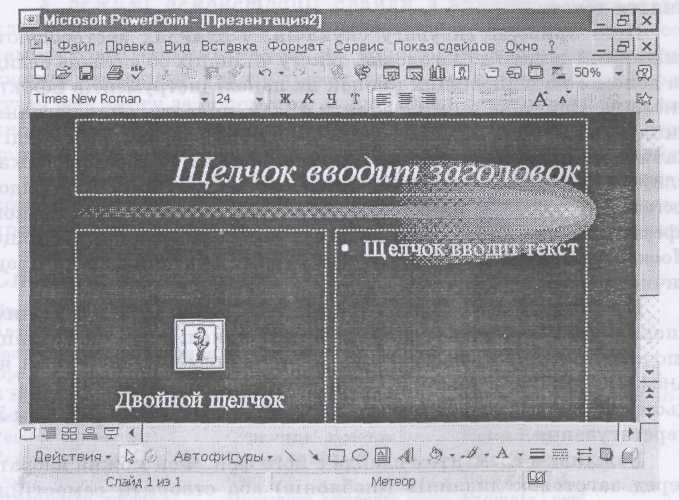This screenshot has height=500, width=679.
Task: Open the Файл menu
Action: coord(76,46)
